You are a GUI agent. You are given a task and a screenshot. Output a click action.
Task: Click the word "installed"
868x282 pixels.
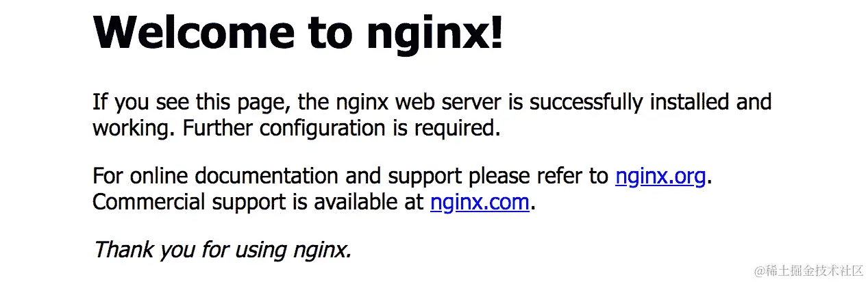click(x=689, y=103)
